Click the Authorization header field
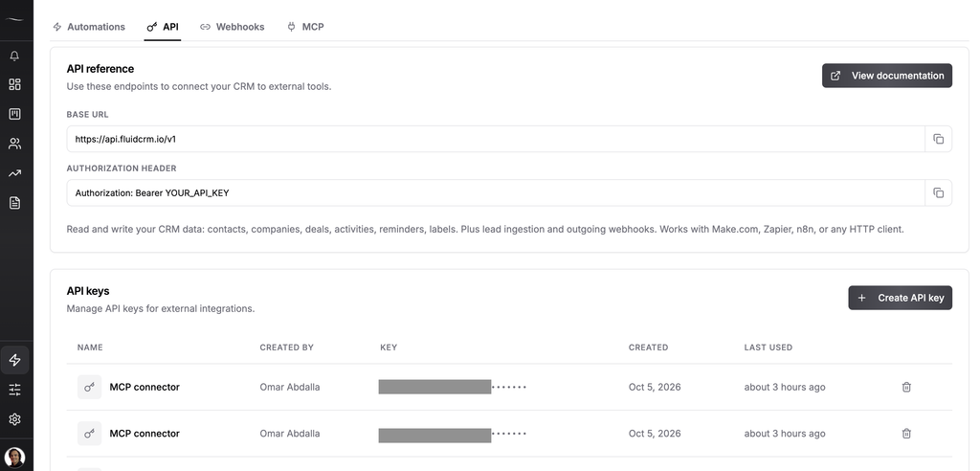 pos(496,192)
